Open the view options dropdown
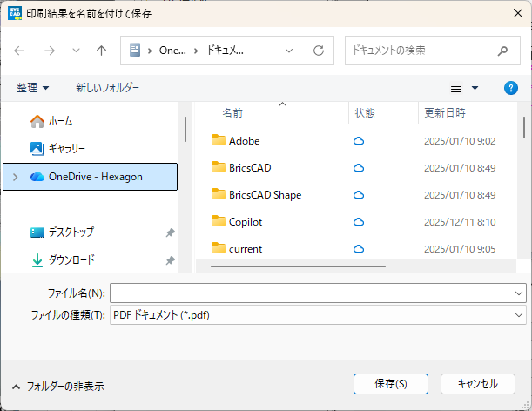Screen dimensions: 532x411 [x=464, y=88]
